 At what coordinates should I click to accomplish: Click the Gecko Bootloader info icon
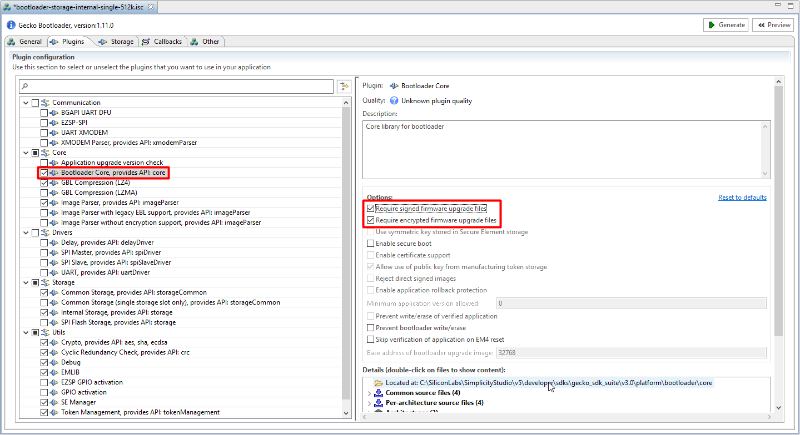(x=11, y=24)
